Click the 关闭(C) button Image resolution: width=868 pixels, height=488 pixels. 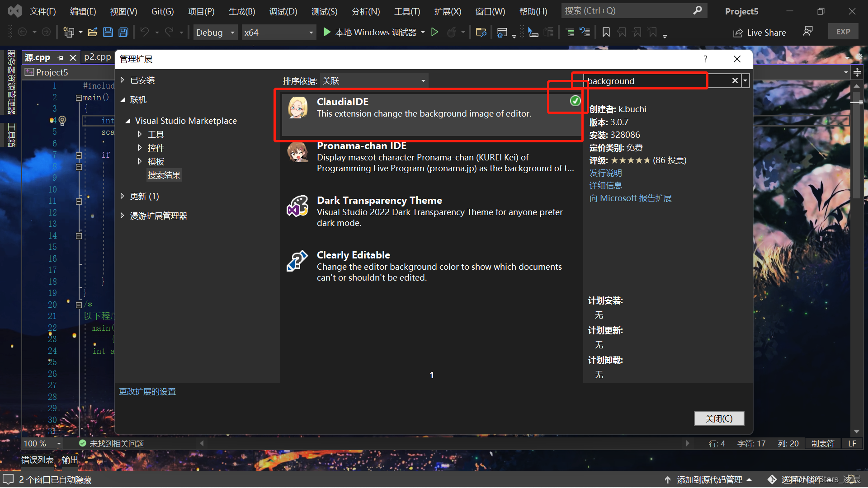click(719, 418)
